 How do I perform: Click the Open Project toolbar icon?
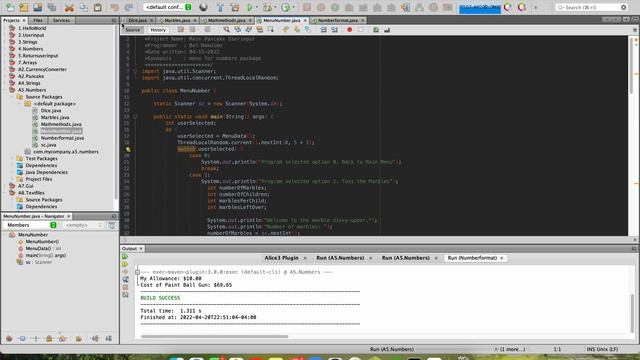point(38,7)
